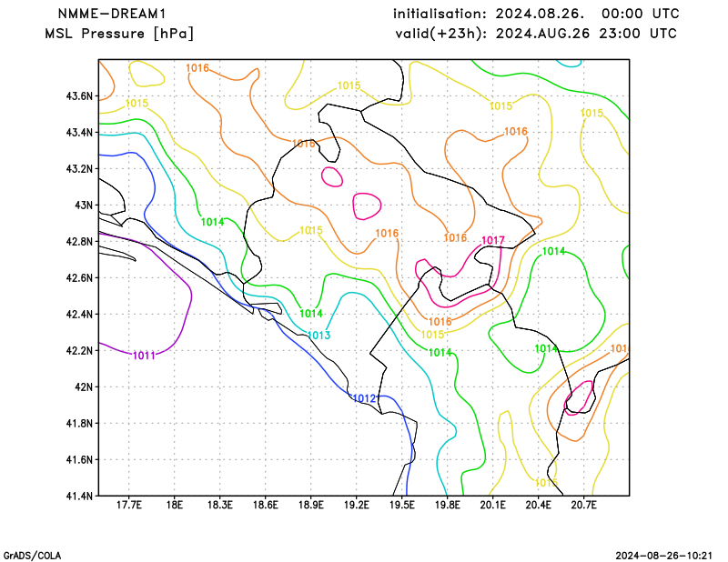
Task: Click the 43.2N latitude tick label
Action: tap(79, 169)
